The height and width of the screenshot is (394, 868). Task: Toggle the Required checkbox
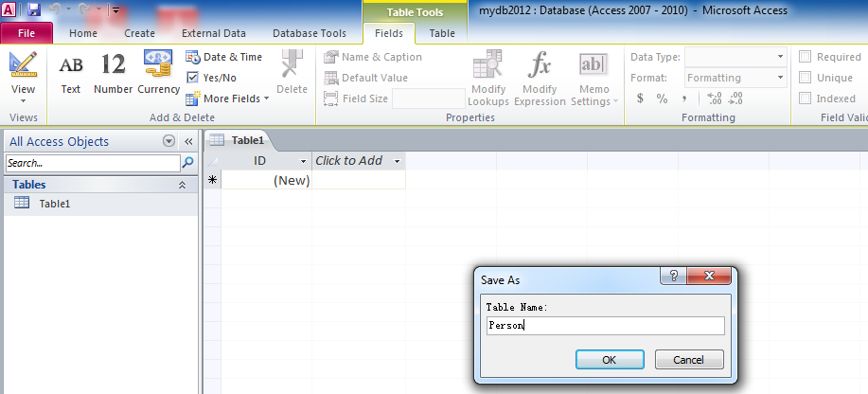coord(806,57)
